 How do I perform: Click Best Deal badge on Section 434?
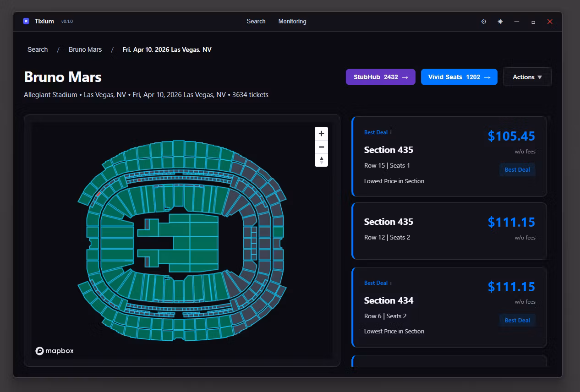point(517,320)
